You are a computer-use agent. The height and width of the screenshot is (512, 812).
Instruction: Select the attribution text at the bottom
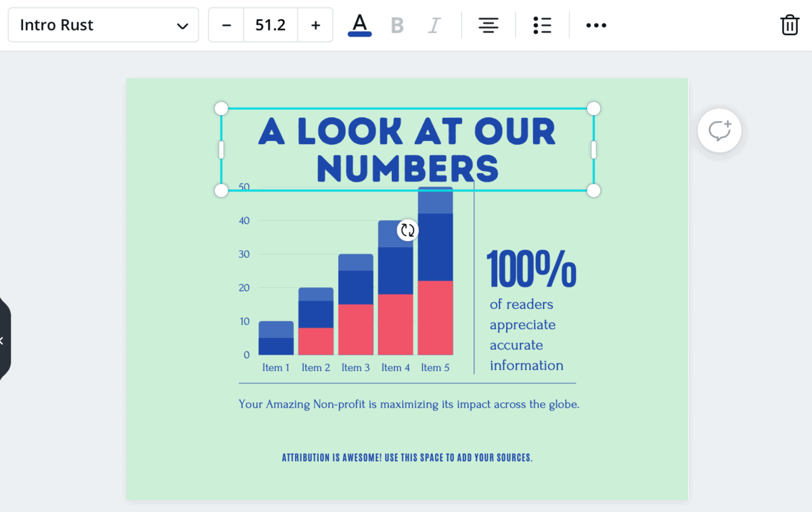point(407,457)
